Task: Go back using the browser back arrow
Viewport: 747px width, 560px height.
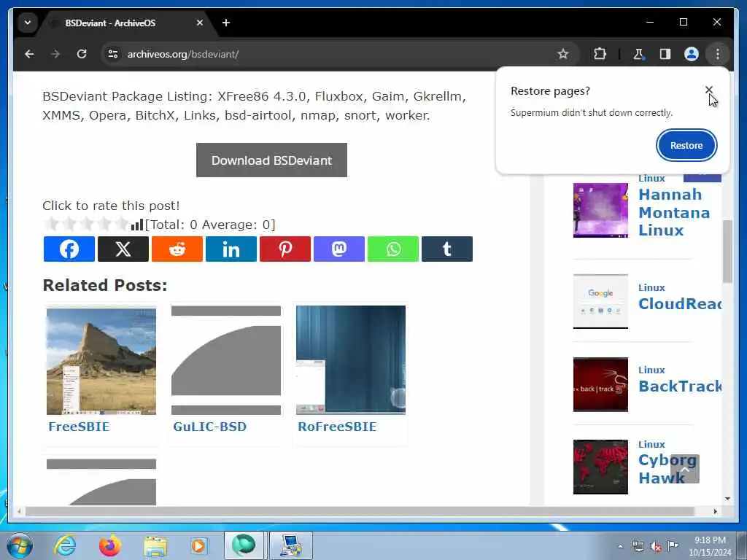Action: (29, 54)
